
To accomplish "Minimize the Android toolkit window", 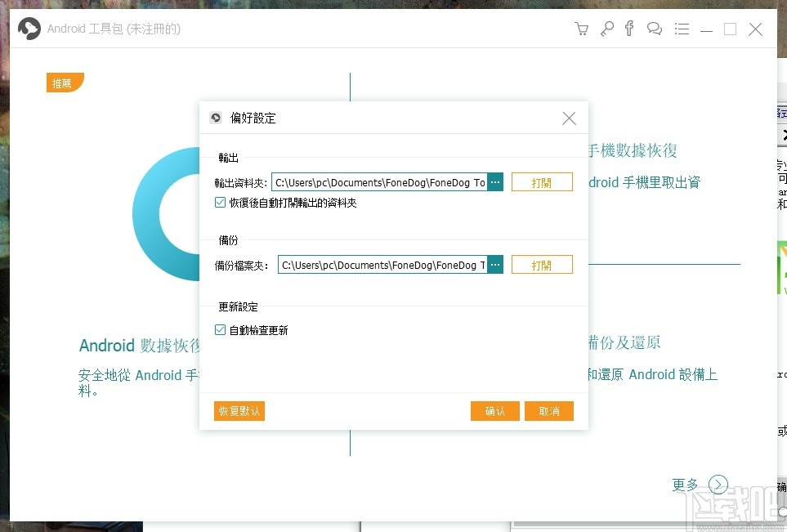I will click(x=707, y=29).
